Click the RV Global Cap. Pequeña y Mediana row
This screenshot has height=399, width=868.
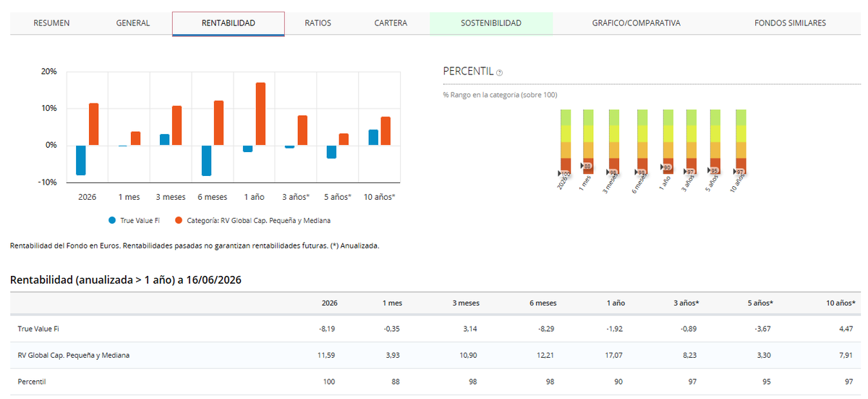(x=435, y=355)
